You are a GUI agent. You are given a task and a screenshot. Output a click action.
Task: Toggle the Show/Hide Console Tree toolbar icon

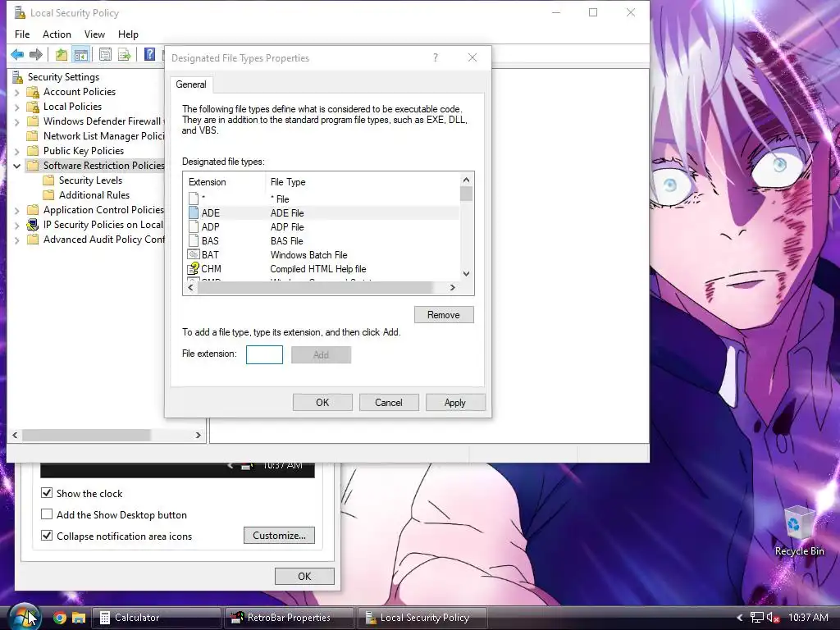(81, 55)
